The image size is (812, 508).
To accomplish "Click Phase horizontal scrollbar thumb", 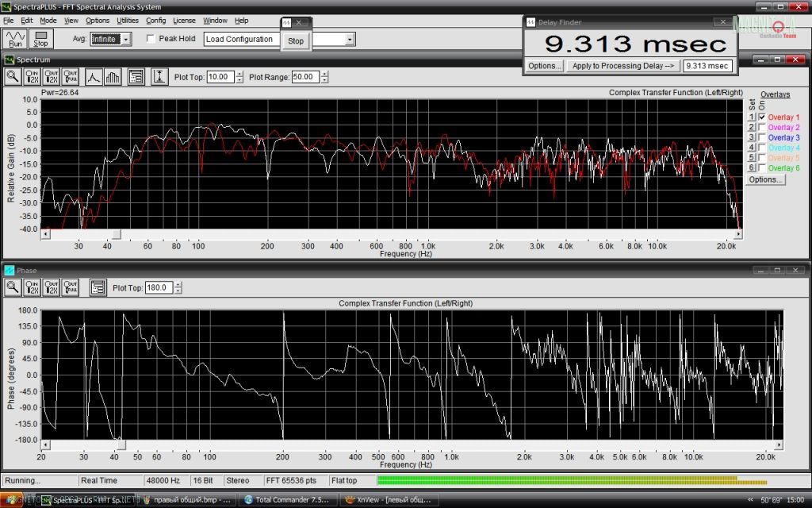I will coord(121,444).
